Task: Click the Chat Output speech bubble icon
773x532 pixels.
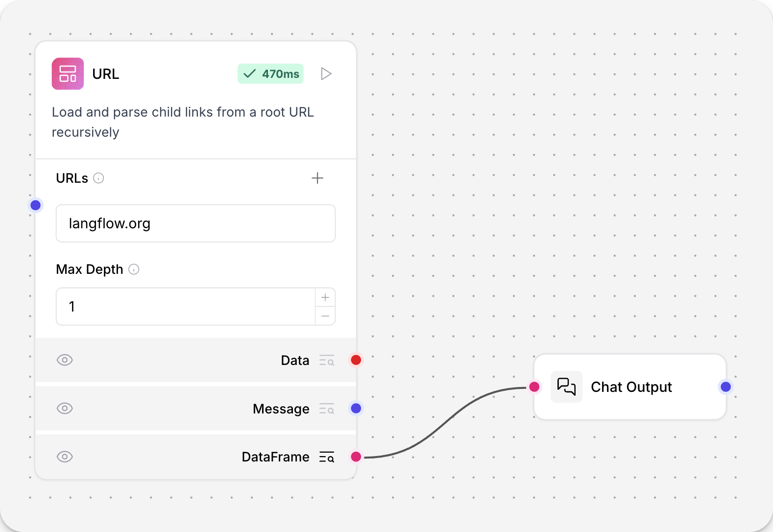Action: click(566, 387)
